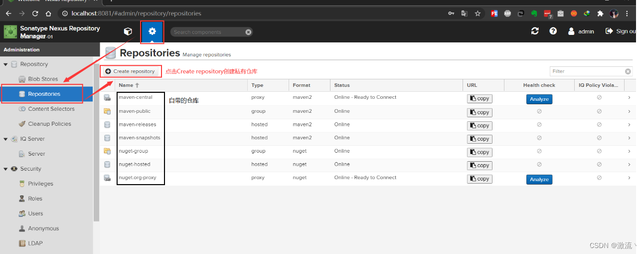The image size is (644, 254).
Task: Click the Sonatype Nexus logo icon
Action: [x=10, y=32]
